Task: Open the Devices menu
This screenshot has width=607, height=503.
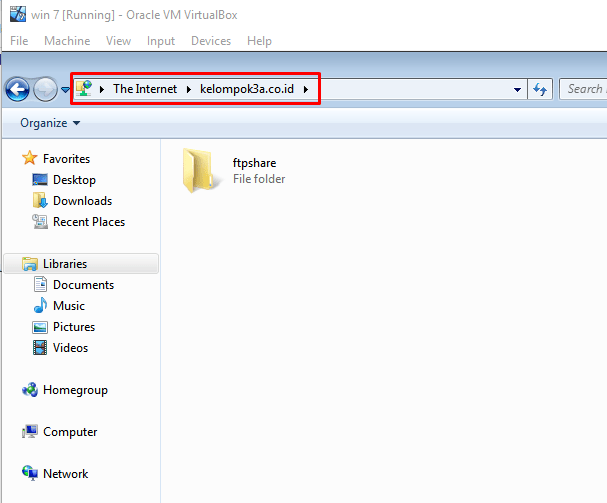Action: tap(211, 41)
